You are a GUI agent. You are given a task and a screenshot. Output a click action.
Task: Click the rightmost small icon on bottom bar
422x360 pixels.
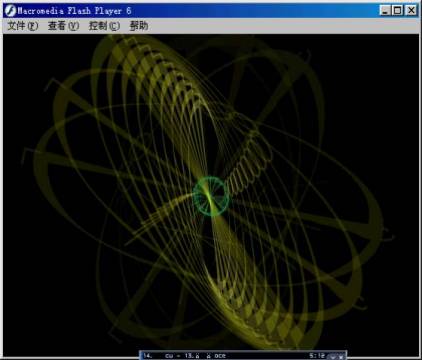click(x=341, y=356)
